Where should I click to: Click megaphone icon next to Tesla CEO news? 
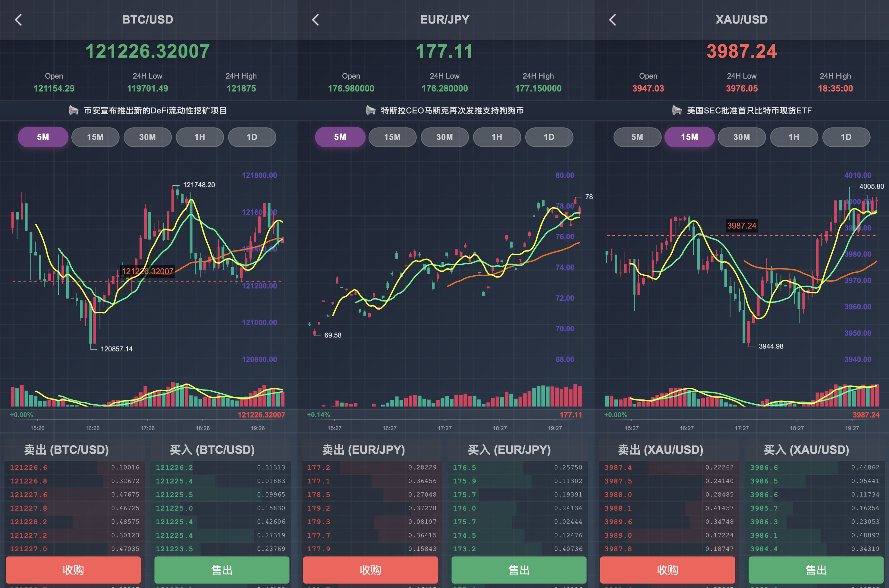371,110
